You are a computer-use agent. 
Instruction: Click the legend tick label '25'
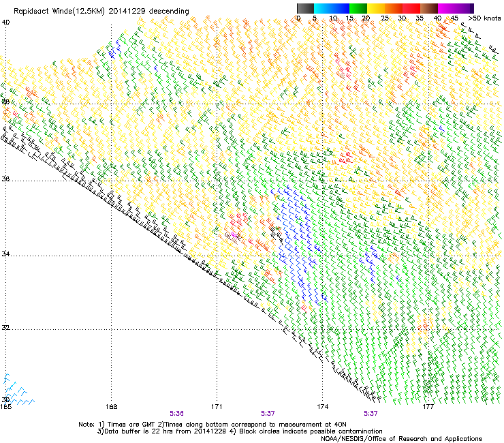tap(385, 18)
